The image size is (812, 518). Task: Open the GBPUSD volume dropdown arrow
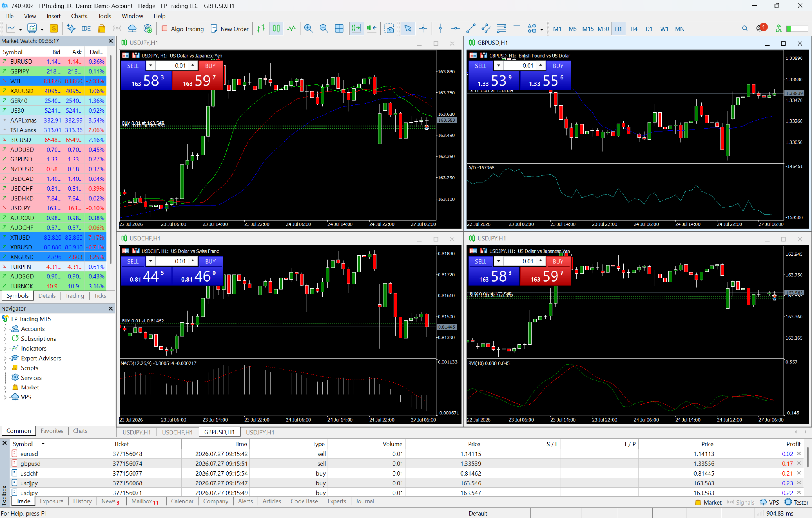498,65
